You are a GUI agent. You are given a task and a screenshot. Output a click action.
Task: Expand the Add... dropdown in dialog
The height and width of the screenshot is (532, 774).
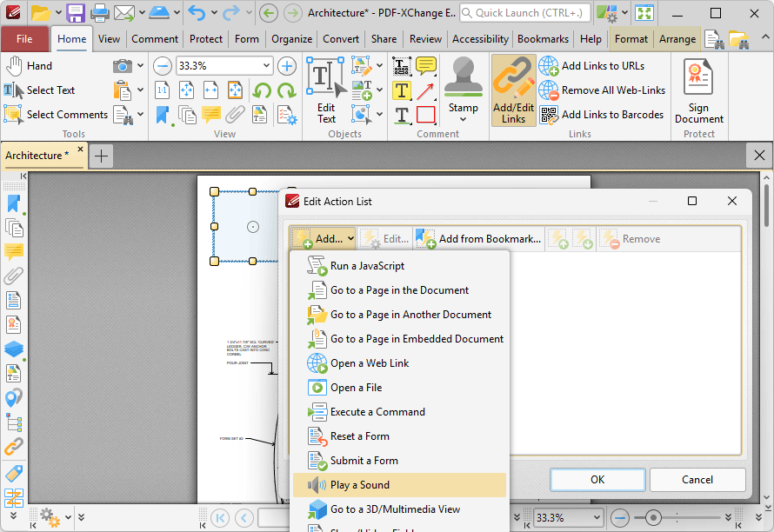(x=325, y=239)
